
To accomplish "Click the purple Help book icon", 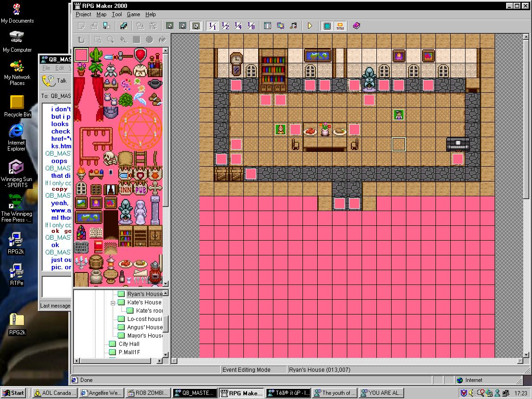I will click(356, 26).
